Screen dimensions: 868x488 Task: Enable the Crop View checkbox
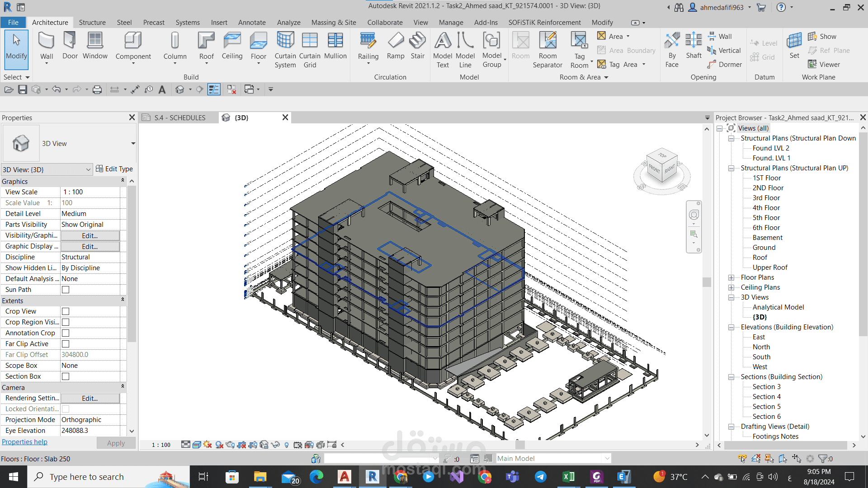pyautogui.click(x=65, y=311)
